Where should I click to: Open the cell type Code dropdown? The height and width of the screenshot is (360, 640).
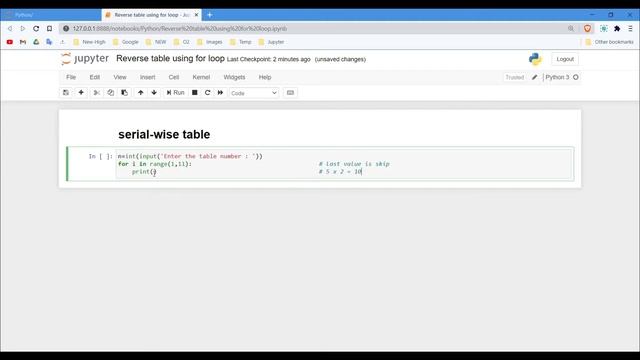[x=254, y=93]
